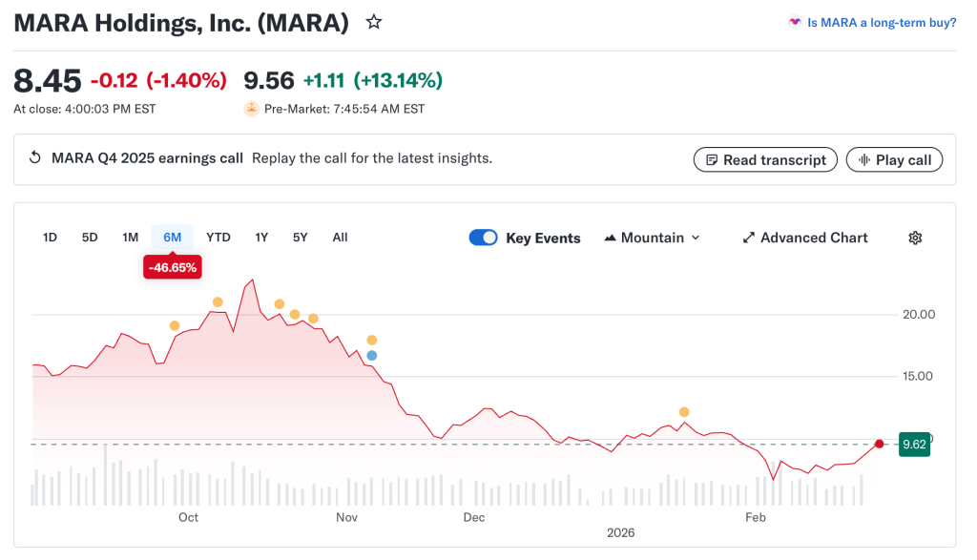Viewport: 977px width, 560px height.
Task: Star MARA to add to watchlist
Action: (x=374, y=22)
